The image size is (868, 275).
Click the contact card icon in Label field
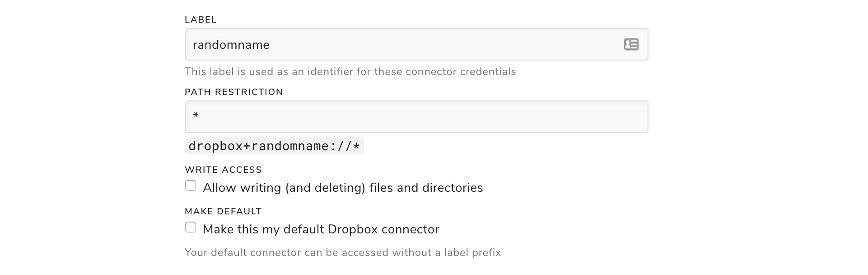point(631,44)
